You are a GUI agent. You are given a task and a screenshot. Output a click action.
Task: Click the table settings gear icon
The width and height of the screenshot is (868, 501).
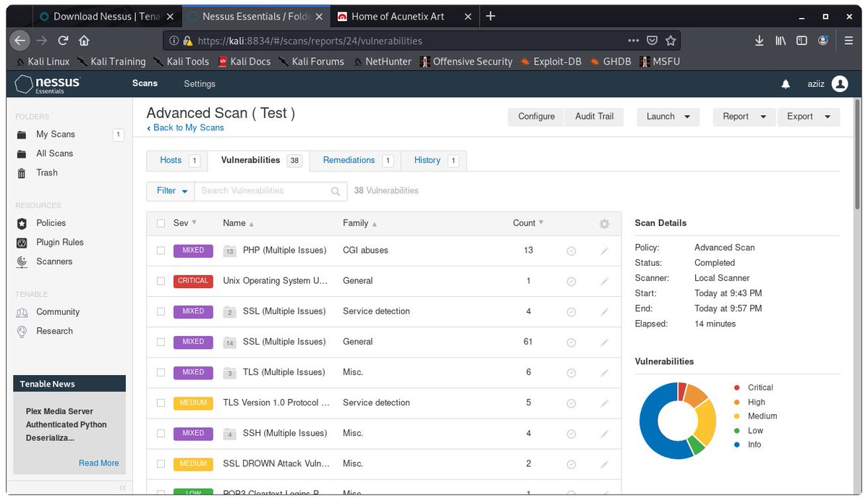tap(605, 224)
